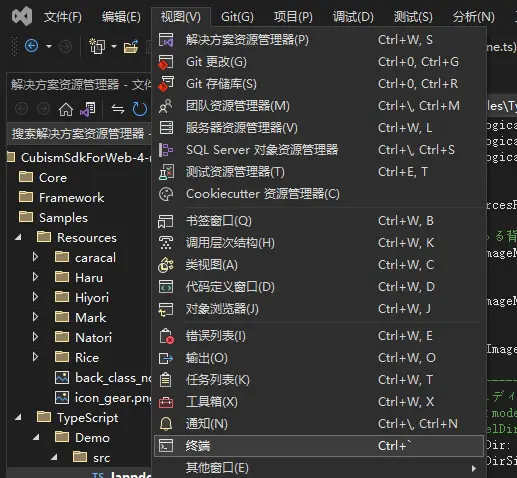Click the 测试资源管理器 flask icon
This screenshot has width=517, height=478.
click(x=166, y=172)
